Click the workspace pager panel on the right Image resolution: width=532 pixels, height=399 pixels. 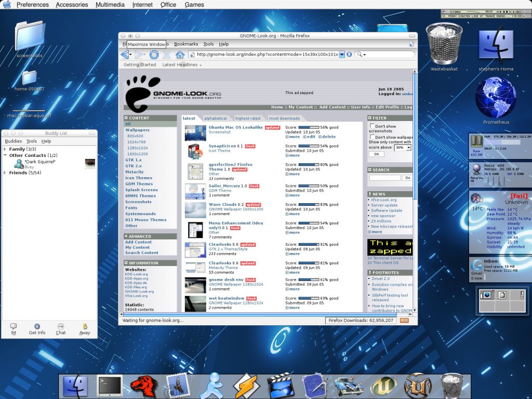pos(502,300)
